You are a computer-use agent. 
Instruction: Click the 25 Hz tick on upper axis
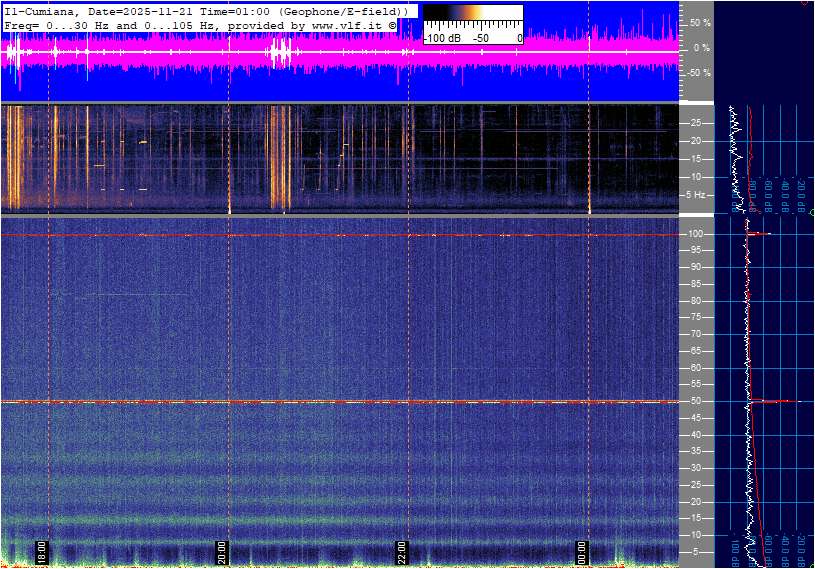point(697,123)
